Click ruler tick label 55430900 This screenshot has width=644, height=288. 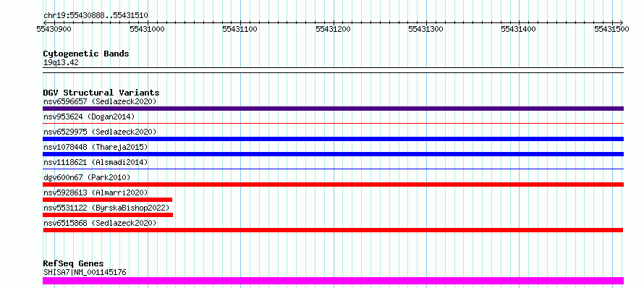[54, 29]
